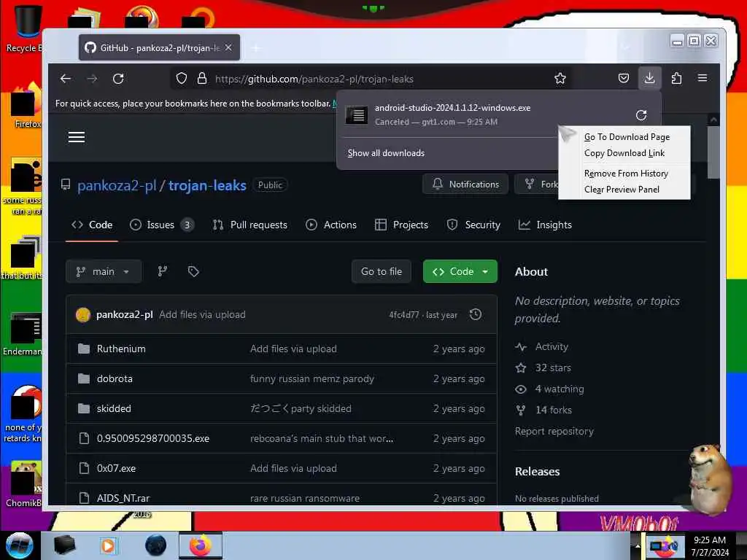Open Windows Start orb
Image resolution: width=747 pixels, height=560 pixels.
[x=20, y=545]
